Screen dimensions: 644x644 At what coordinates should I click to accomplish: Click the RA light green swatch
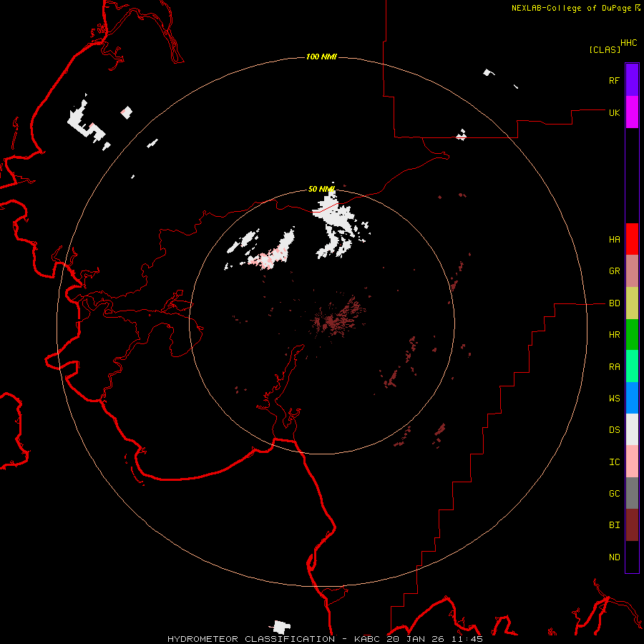click(x=632, y=366)
